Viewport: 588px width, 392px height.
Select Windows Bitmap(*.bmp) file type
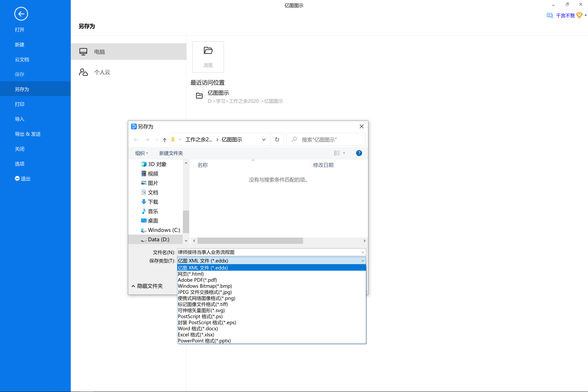point(271,286)
